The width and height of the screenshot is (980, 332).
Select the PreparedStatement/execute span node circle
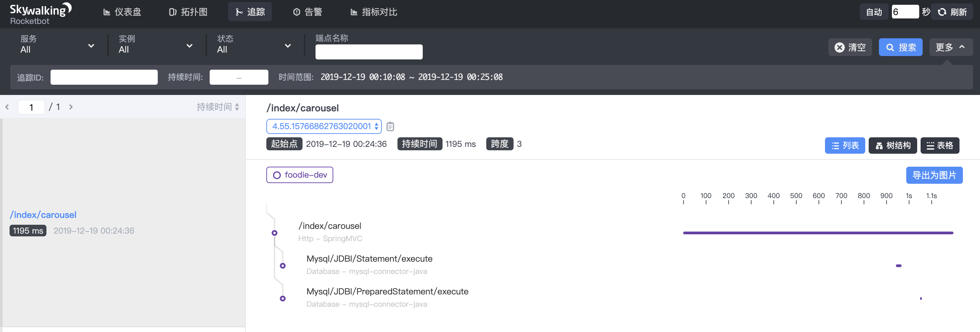pyautogui.click(x=283, y=299)
